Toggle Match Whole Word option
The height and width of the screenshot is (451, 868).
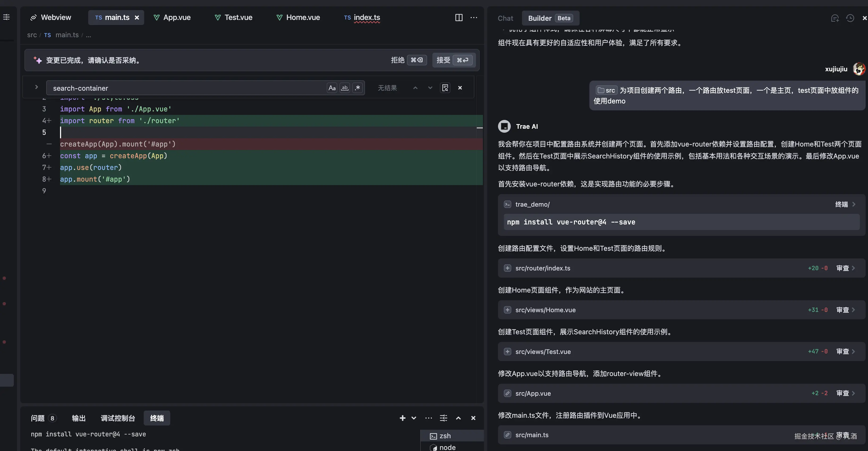point(344,88)
